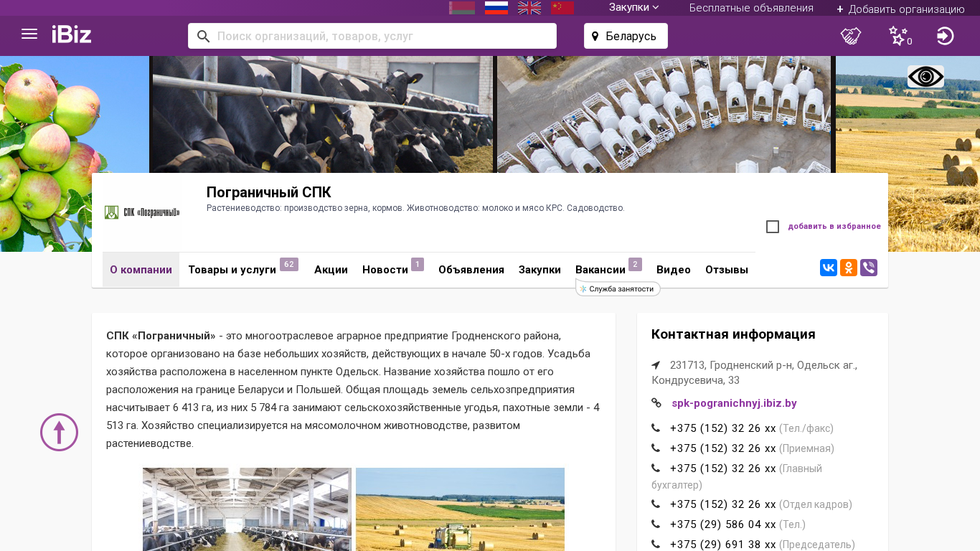Open Бесплатные объявления link
This screenshot has height=551, width=980.
(x=751, y=8)
